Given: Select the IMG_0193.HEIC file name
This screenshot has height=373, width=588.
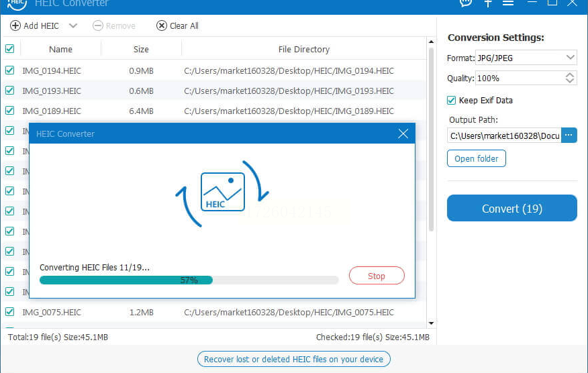Looking at the screenshot, I should 52,91.
